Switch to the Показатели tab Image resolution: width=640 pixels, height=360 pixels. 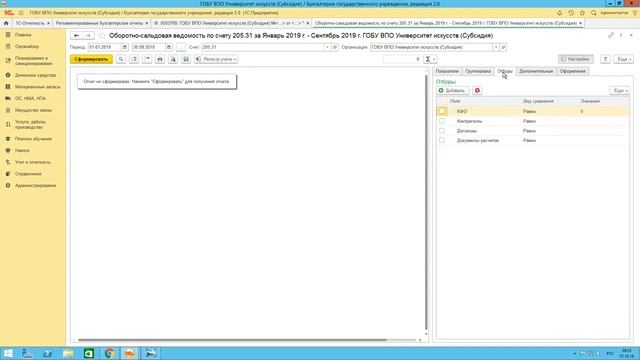click(x=447, y=71)
